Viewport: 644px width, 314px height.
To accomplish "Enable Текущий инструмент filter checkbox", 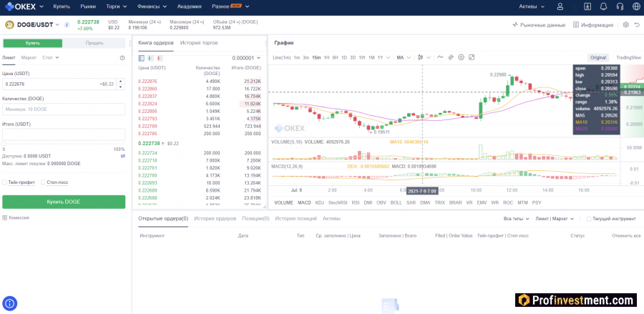I will [x=589, y=219].
